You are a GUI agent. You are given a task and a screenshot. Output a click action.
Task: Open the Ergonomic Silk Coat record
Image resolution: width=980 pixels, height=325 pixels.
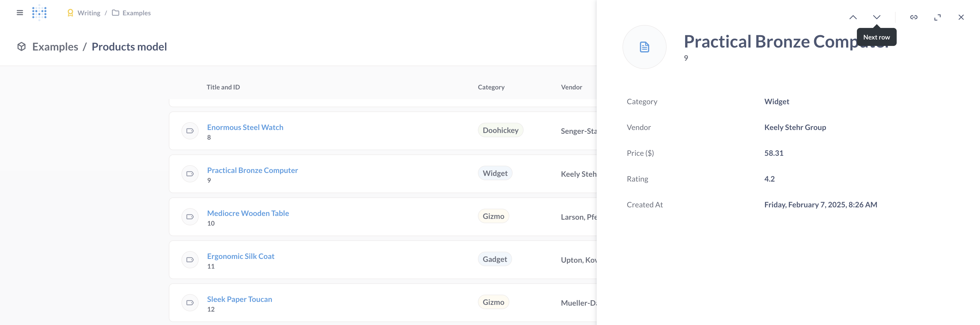241,256
